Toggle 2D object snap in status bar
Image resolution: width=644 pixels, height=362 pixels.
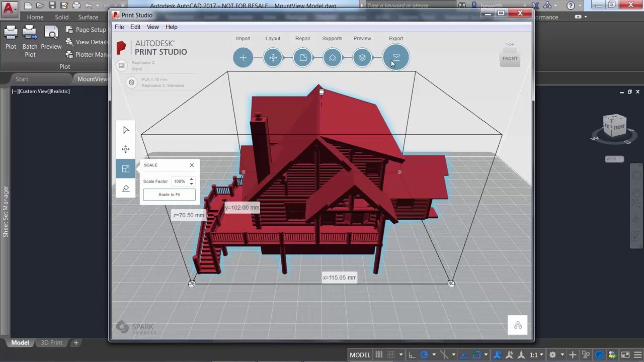pyautogui.click(x=476, y=354)
